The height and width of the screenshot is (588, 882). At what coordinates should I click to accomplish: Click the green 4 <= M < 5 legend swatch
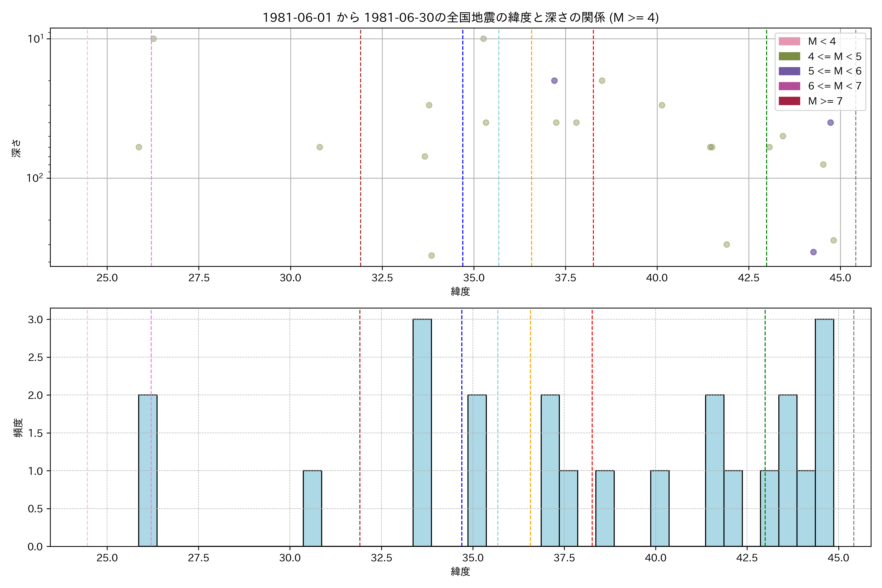click(789, 56)
